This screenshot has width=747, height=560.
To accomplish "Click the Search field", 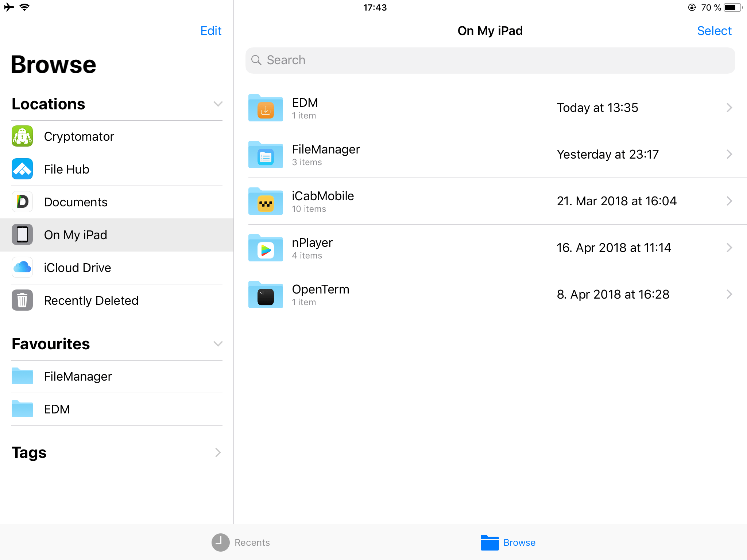I will [x=490, y=60].
